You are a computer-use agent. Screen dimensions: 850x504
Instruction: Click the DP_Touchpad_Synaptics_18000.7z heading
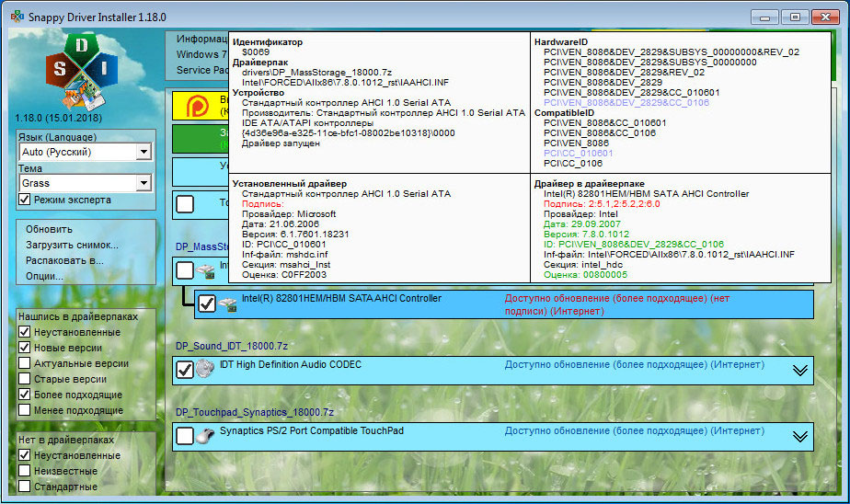254,412
